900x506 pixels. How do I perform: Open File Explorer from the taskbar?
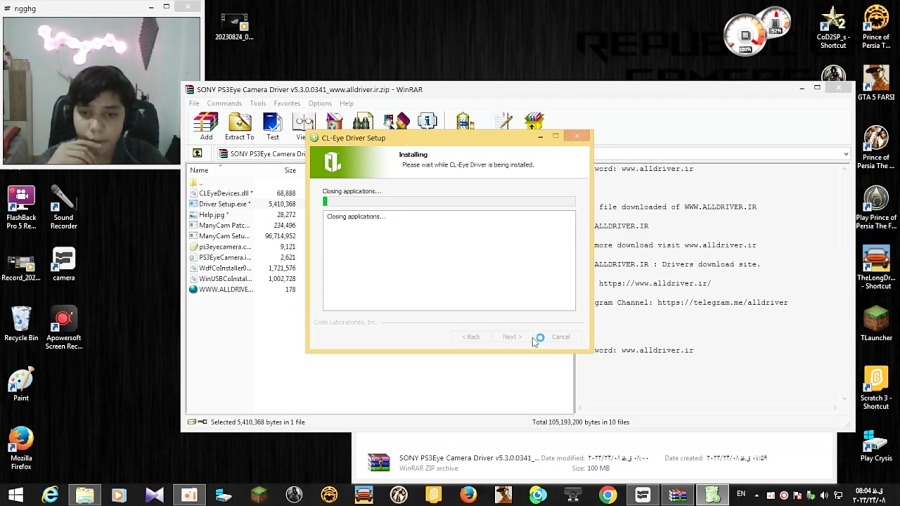tap(84, 495)
